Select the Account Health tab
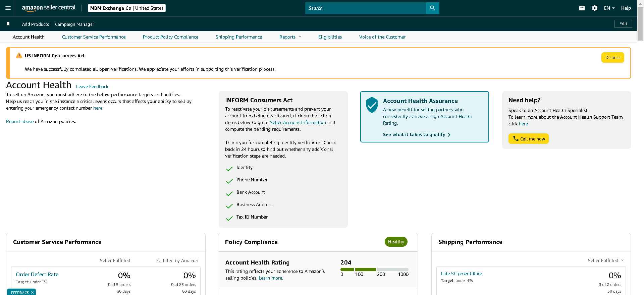 tap(29, 37)
